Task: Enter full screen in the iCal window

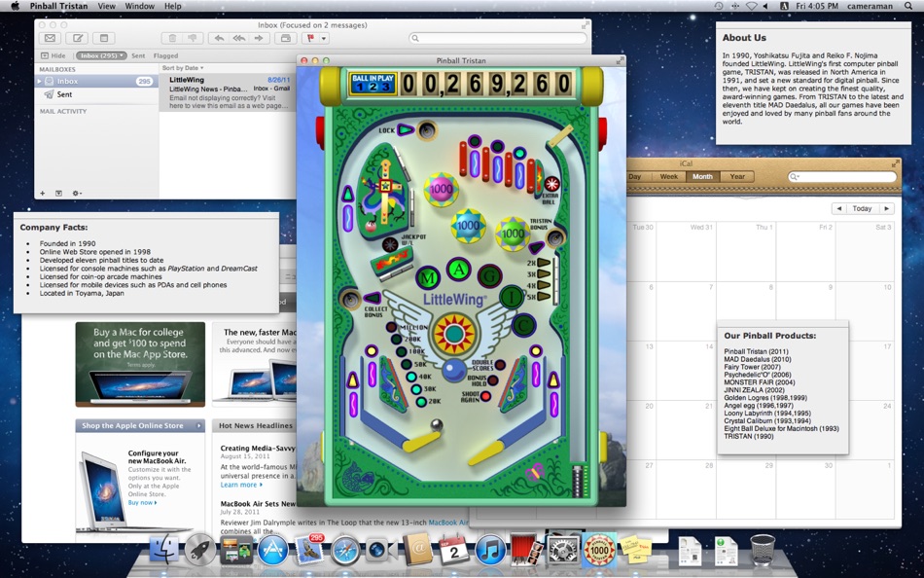Action: pyautogui.click(x=896, y=163)
